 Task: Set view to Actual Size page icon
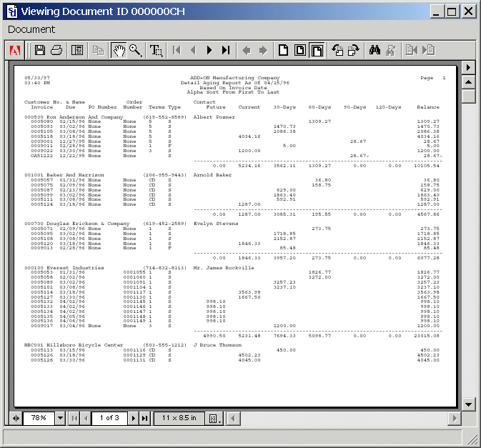point(284,50)
